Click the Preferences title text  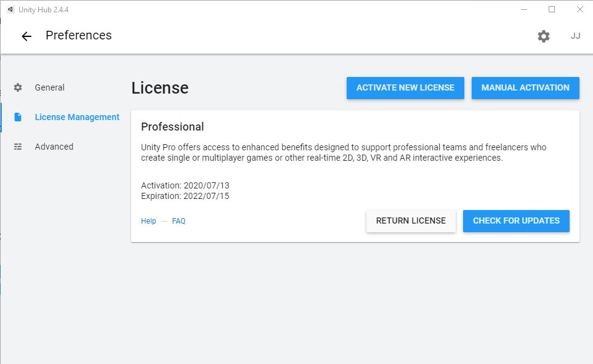click(79, 35)
